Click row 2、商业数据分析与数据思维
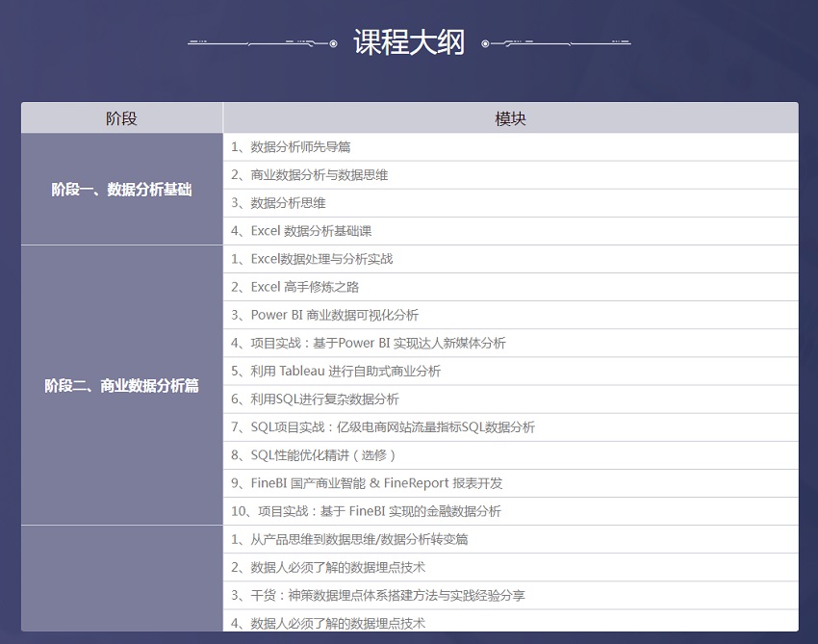The image size is (818, 644). (511, 175)
